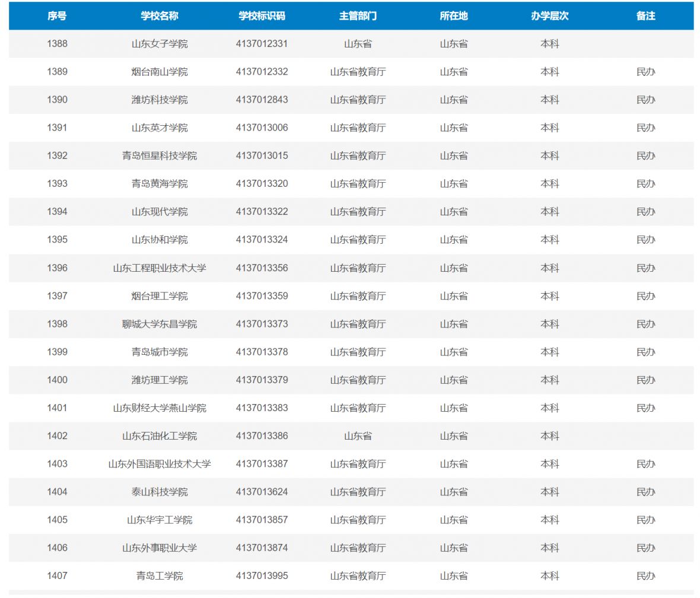
Task: Click school code 4137013857
Action: [x=262, y=520]
